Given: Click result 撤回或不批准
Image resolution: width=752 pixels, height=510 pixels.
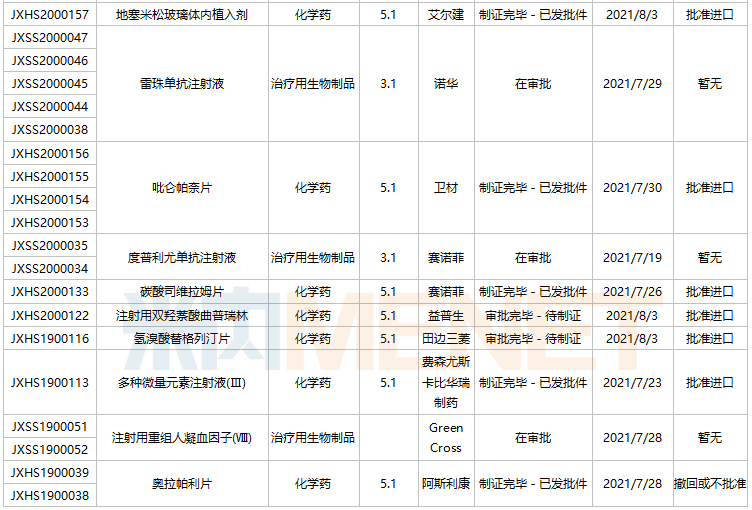Looking at the screenshot, I should click(710, 484).
